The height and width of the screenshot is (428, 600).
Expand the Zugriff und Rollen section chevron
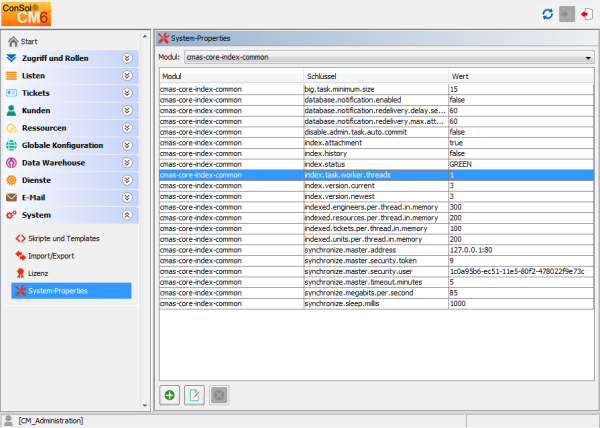(x=127, y=58)
